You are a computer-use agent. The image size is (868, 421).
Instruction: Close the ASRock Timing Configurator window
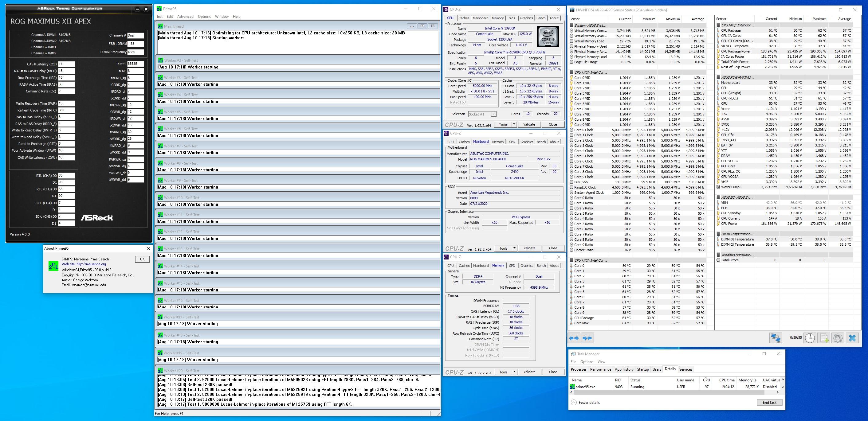tap(146, 9)
